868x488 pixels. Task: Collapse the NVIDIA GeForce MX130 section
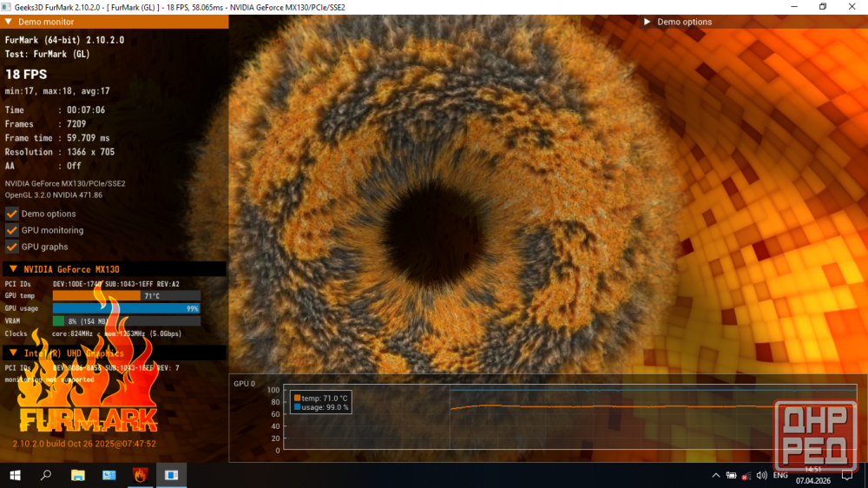[12, 269]
